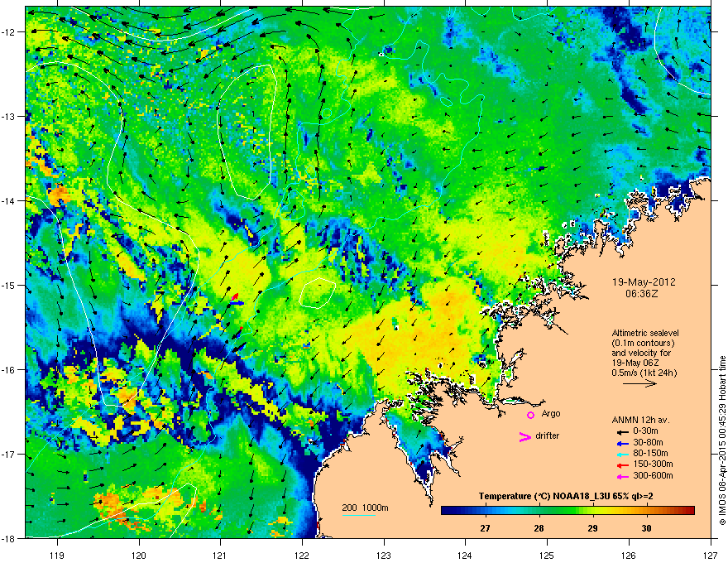The width and height of the screenshot is (728, 563).
Task: Click the '200 1000m' contour label
Action: click(365, 508)
